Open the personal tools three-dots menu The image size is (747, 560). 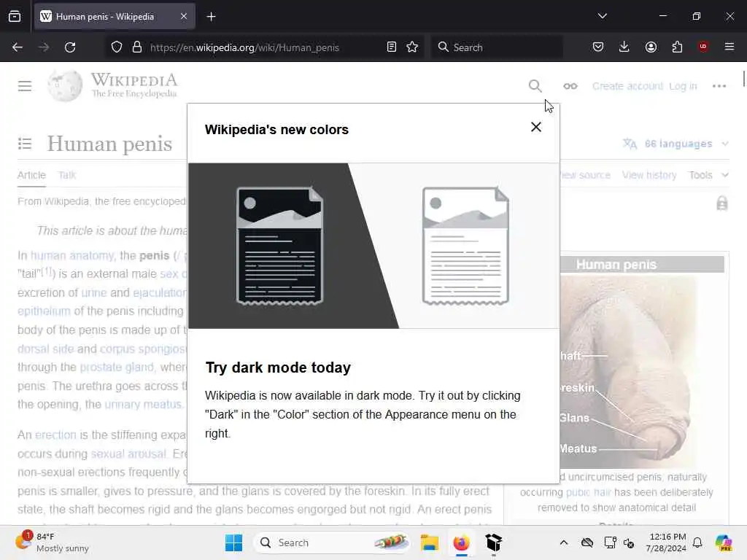pyautogui.click(x=719, y=86)
